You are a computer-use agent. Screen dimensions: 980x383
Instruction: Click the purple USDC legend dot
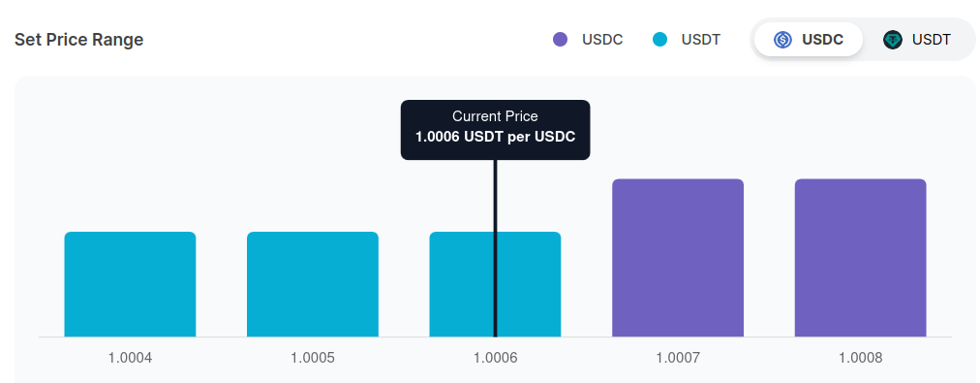(560, 40)
